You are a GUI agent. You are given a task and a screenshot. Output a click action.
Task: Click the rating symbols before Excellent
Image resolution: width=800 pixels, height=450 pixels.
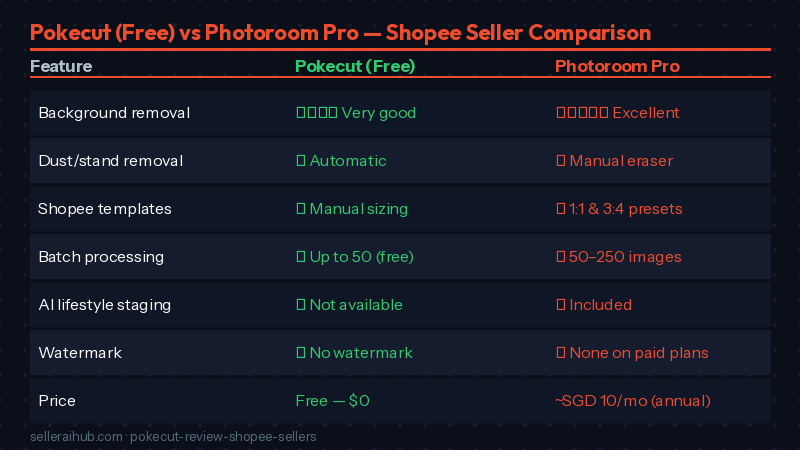[x=581, y=113]
